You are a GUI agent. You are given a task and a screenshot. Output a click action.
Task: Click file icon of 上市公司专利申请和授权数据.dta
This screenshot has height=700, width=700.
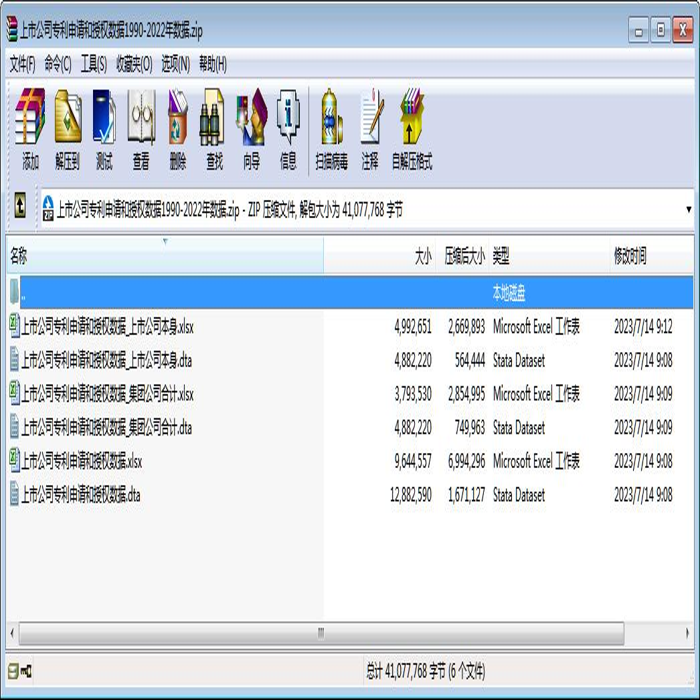(15, 494)
